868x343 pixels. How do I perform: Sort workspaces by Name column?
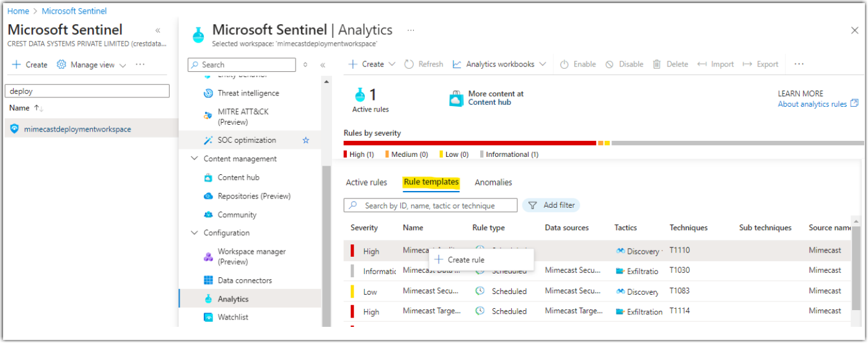(26, 108)
